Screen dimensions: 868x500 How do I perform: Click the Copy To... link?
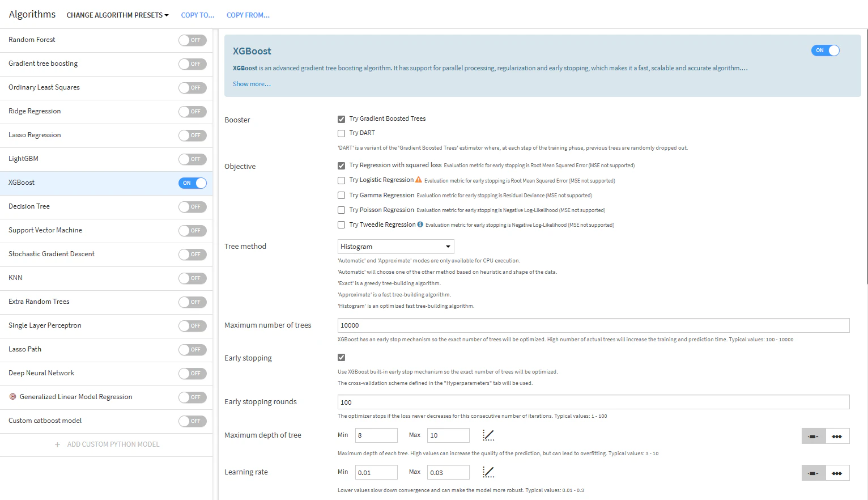[198, 15]
